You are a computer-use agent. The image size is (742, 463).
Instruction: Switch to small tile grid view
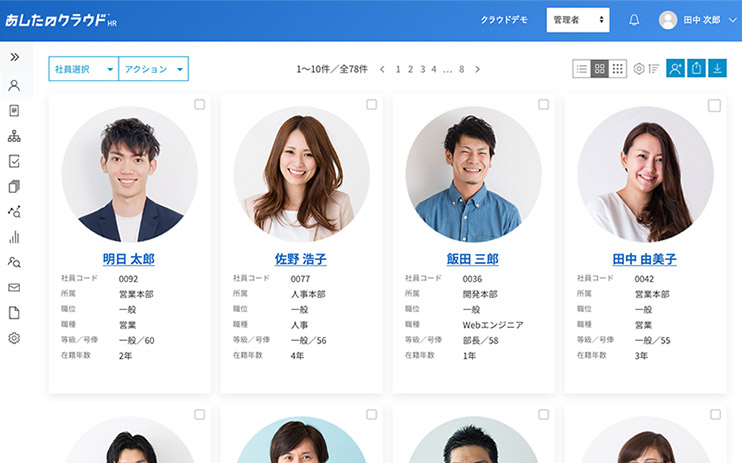618,69
